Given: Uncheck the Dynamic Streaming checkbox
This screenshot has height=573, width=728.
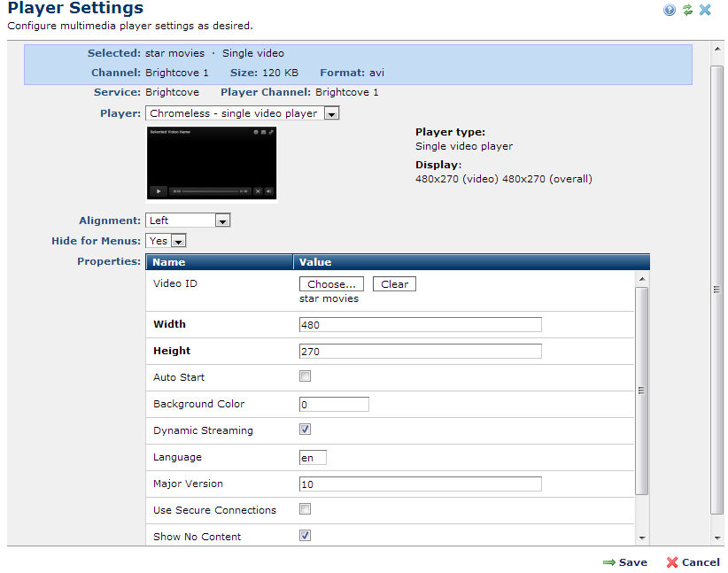Looking at the screenshot, I should pos(305,430).
